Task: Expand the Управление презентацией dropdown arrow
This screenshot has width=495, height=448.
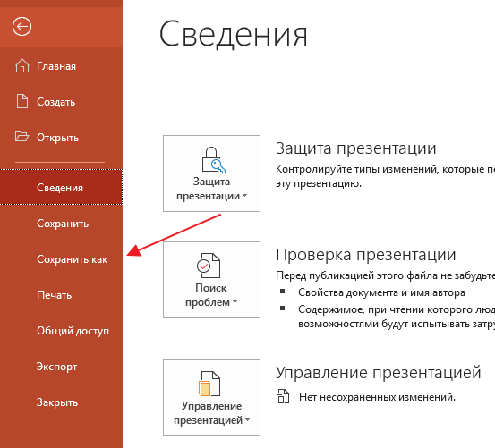Action: [x=247, y=420]
